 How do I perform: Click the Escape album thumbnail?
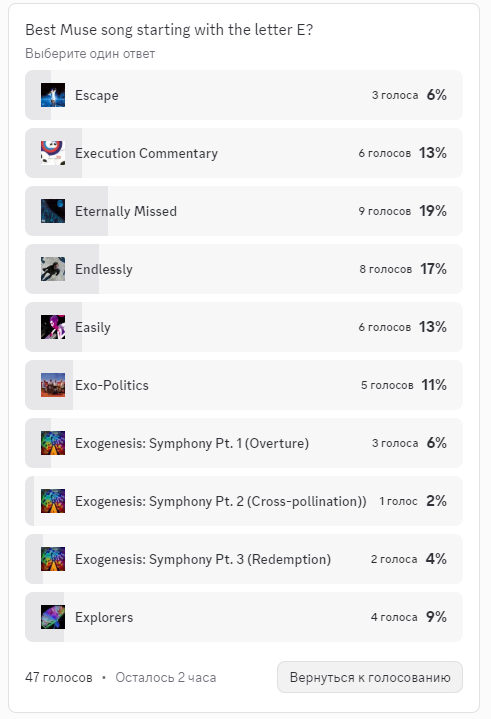tap(53, 95)
